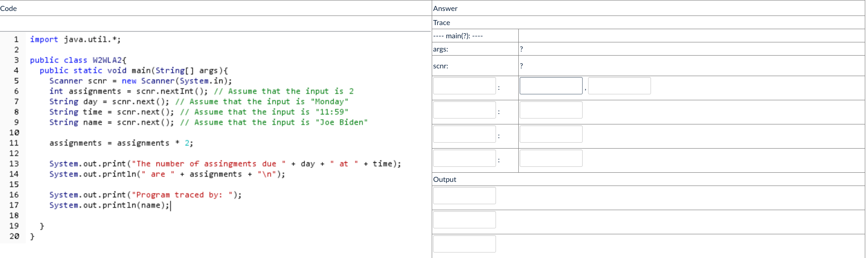Click the first trace row variable name field
The image size is (868, 258).
point(464,86)
